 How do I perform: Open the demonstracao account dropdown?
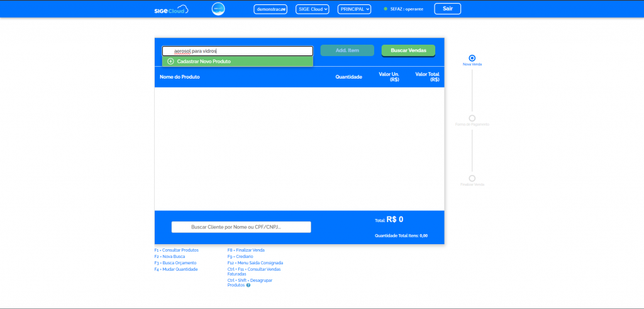[x=270, y=9]
